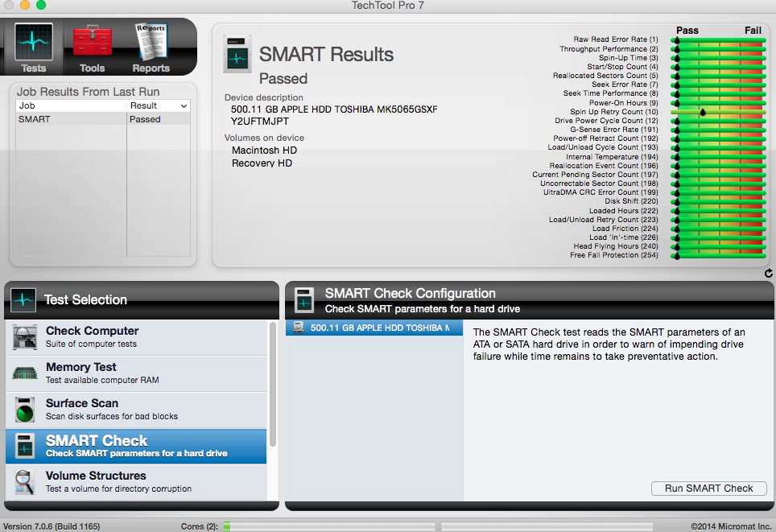Click the Throughput Performance (2) label
776x532 pixels.
[x=609, y=49]
